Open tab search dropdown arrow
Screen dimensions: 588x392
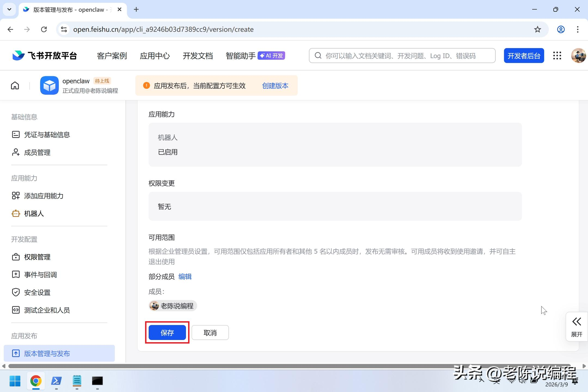click(x=9, y=10)
